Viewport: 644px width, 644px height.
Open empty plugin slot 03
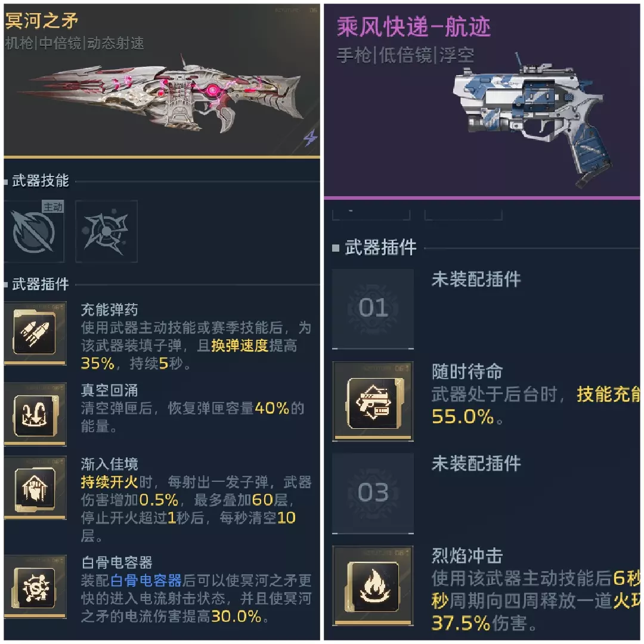pos(373,493)
